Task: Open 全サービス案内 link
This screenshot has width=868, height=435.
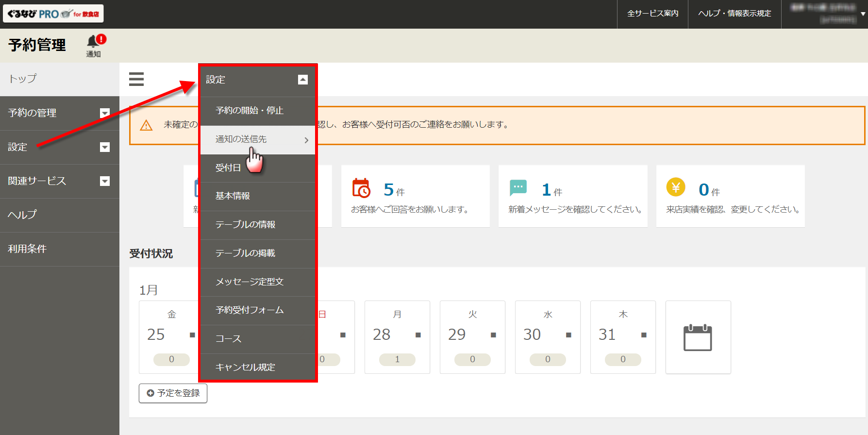Action: pos(652,14)
